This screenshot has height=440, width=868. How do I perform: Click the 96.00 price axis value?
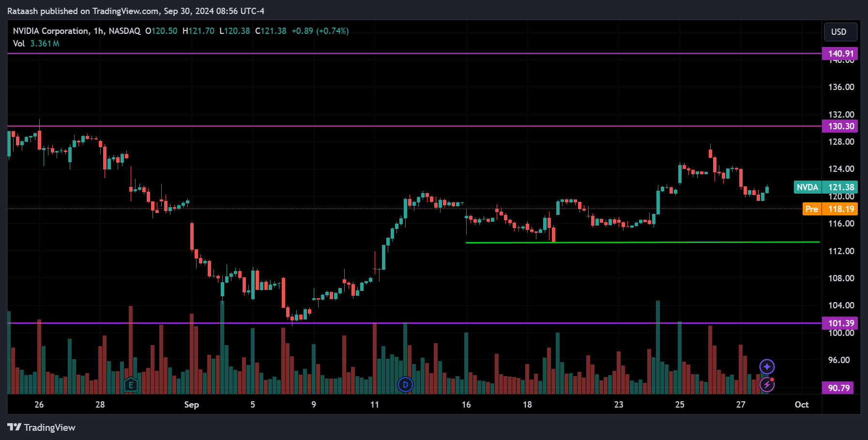tap(839, 360)
